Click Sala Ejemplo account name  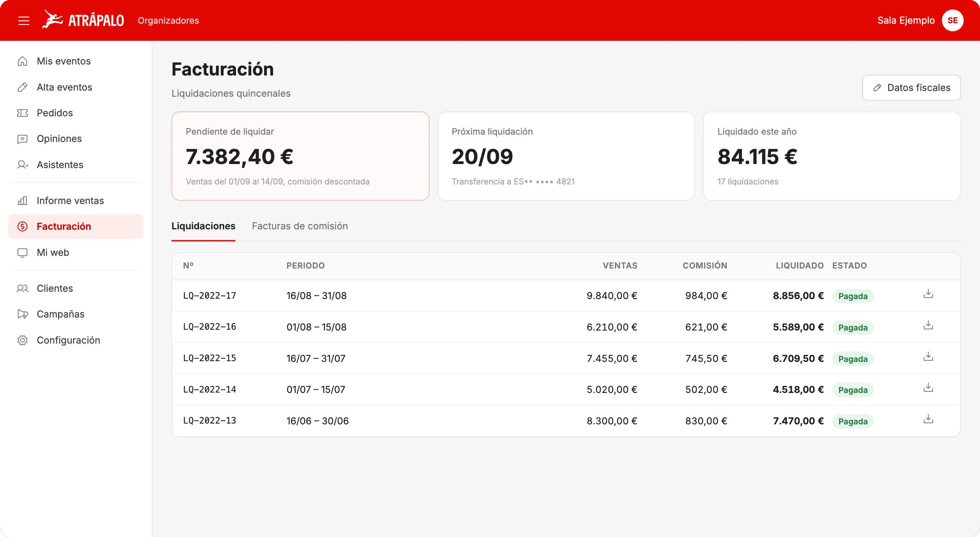coord(906,20)
